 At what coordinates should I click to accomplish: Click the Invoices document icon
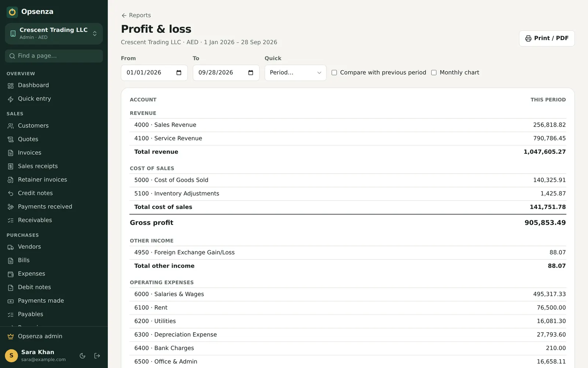pos(11,153)
